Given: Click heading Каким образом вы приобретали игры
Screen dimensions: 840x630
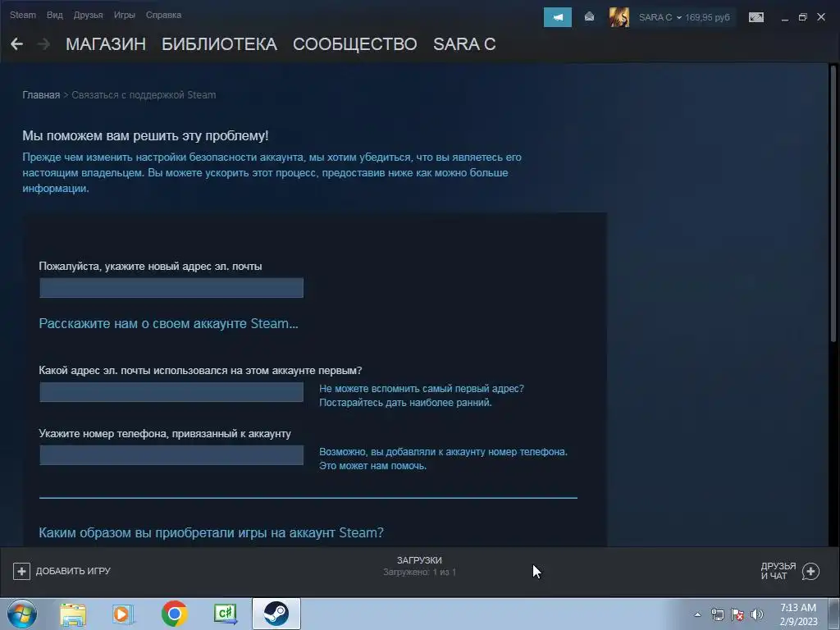Looking at the screenshot, I should 211,532.
